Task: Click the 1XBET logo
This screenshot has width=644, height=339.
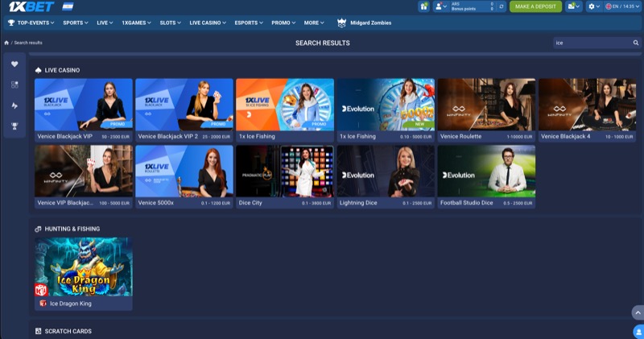Action: pos(31,6)
